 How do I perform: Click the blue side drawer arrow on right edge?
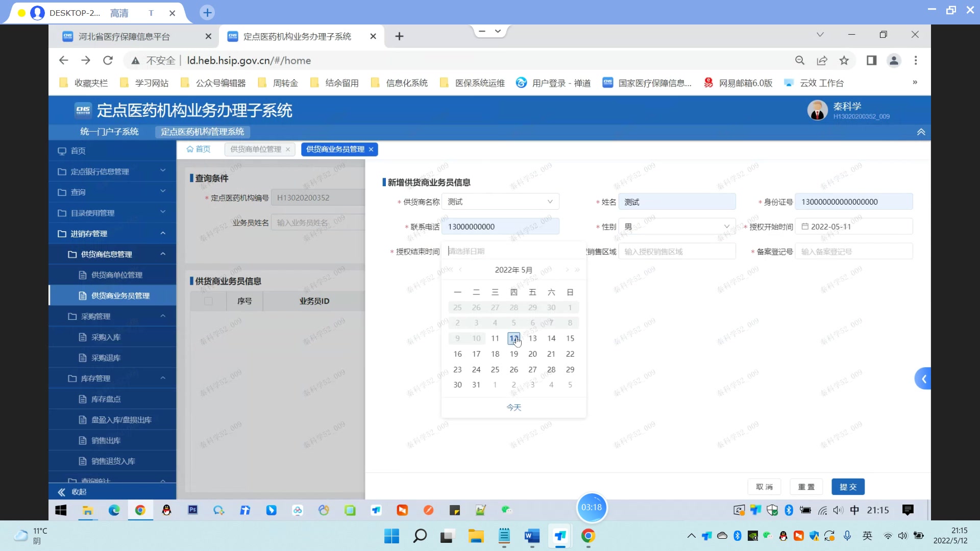click(x=923, y=379)
